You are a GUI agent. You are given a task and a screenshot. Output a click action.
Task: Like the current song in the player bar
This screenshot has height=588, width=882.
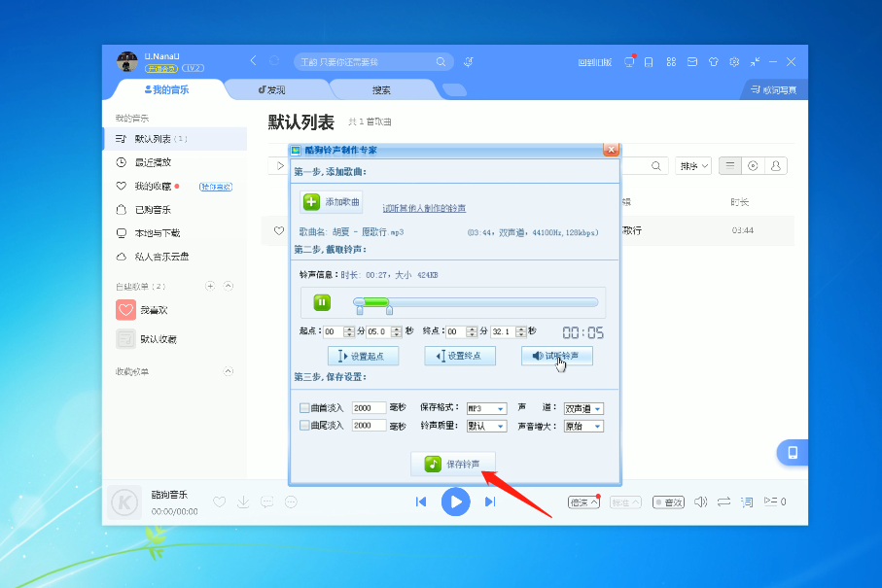click(220, 502)
